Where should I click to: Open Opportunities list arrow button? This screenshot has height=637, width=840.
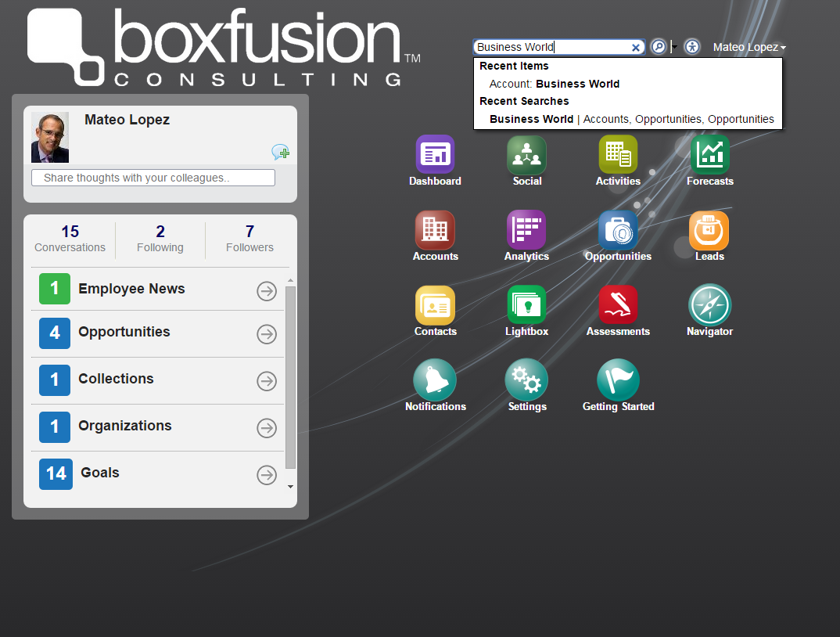click(x=267, y=334)
